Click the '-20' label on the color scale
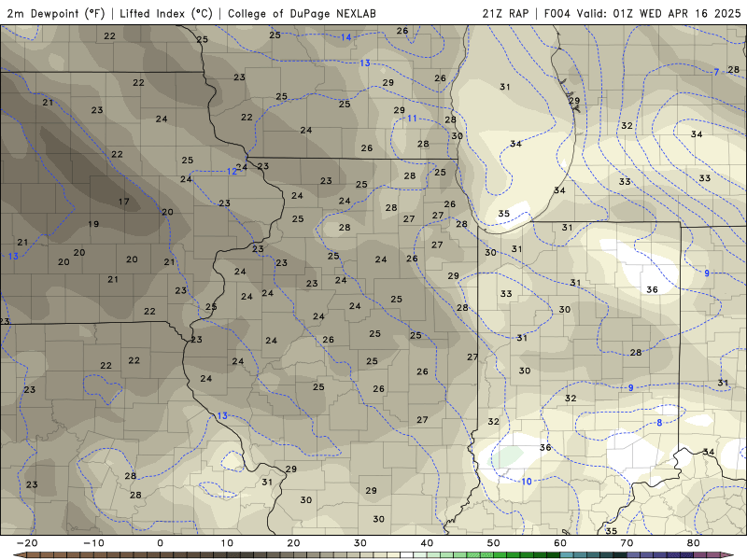 (27, 543)
